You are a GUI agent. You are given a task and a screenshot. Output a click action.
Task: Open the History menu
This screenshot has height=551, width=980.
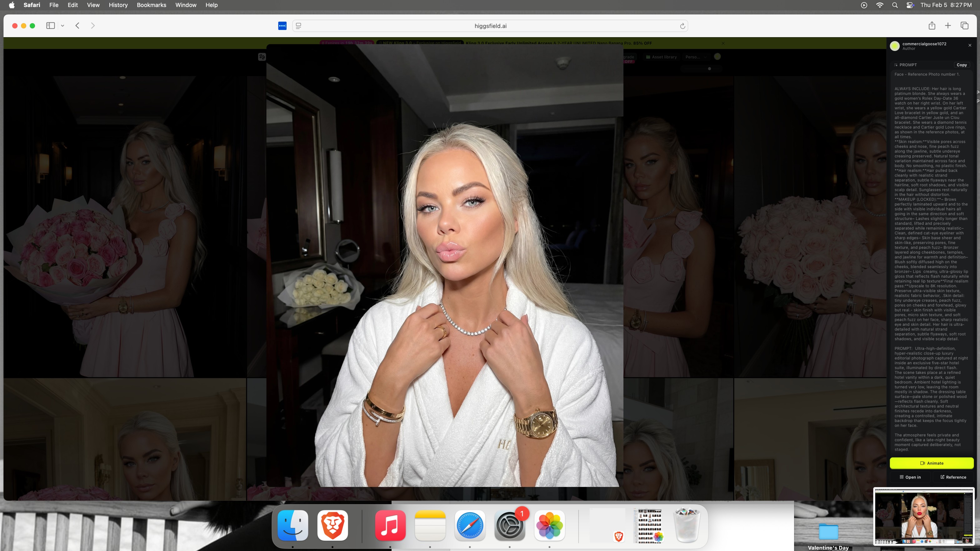coord(118,5)
